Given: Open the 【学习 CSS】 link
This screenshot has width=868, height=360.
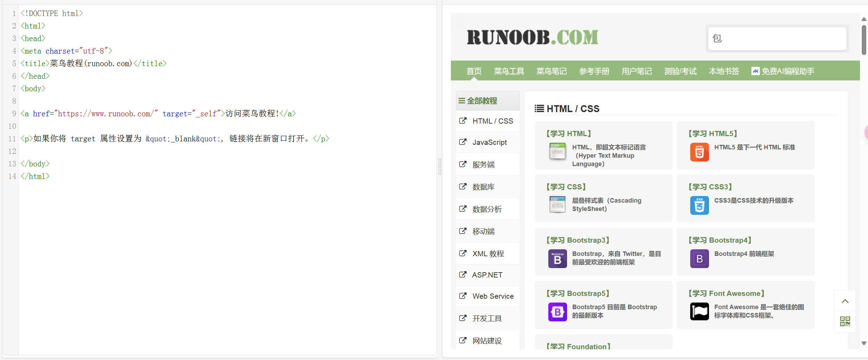Looking at the screenshot, I should click(566, 187).
